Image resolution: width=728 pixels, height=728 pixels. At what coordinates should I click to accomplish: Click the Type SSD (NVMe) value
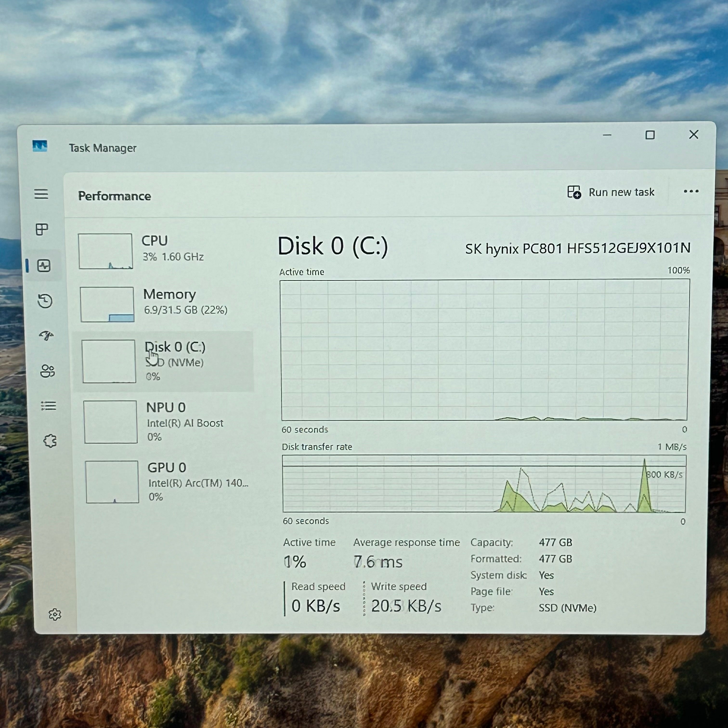567,608
